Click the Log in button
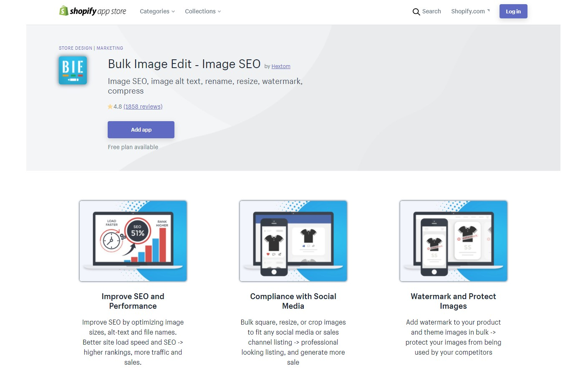 [513, 11]
